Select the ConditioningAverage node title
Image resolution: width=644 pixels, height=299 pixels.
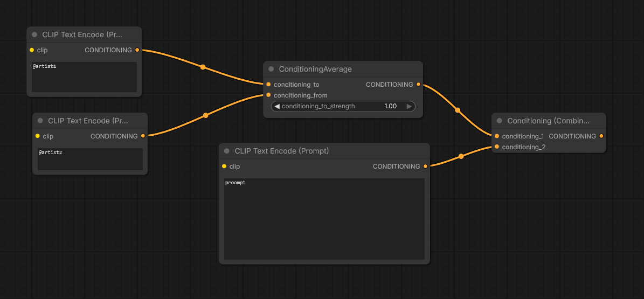315,69
